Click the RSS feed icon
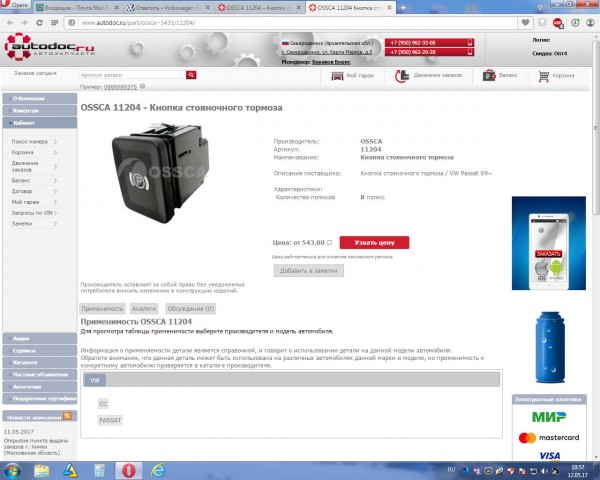This screenshot has width=600, height=480. (x=67, y=416)
